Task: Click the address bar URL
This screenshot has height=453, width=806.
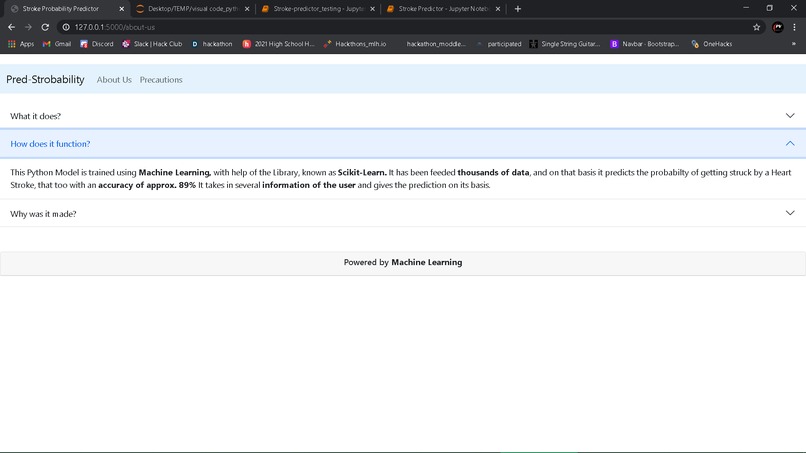Action: 115,27
